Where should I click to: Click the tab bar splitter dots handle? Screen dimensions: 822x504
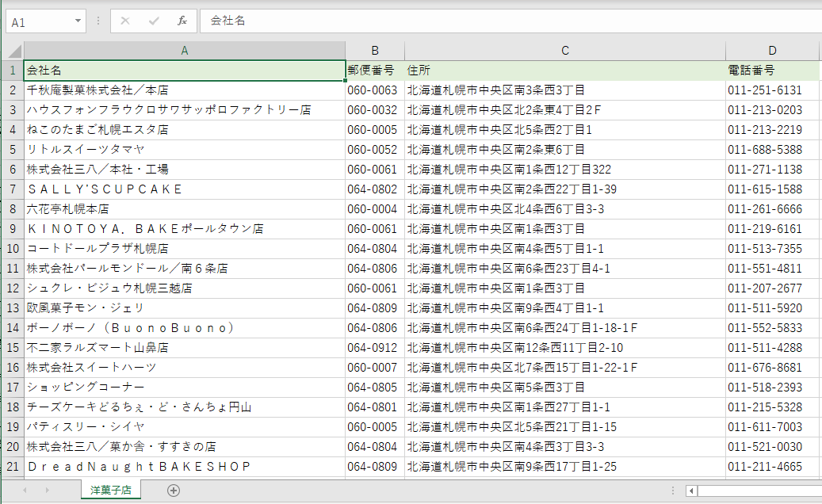(673, 491)
